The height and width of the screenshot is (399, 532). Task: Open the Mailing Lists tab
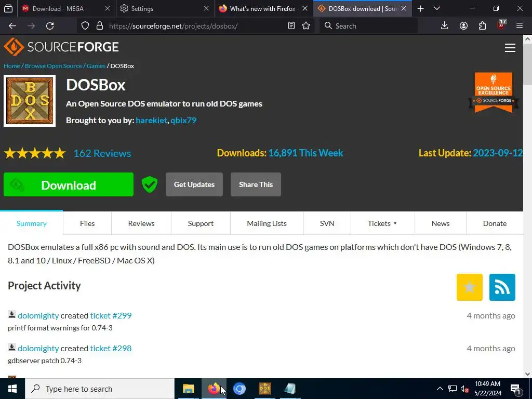267,223
